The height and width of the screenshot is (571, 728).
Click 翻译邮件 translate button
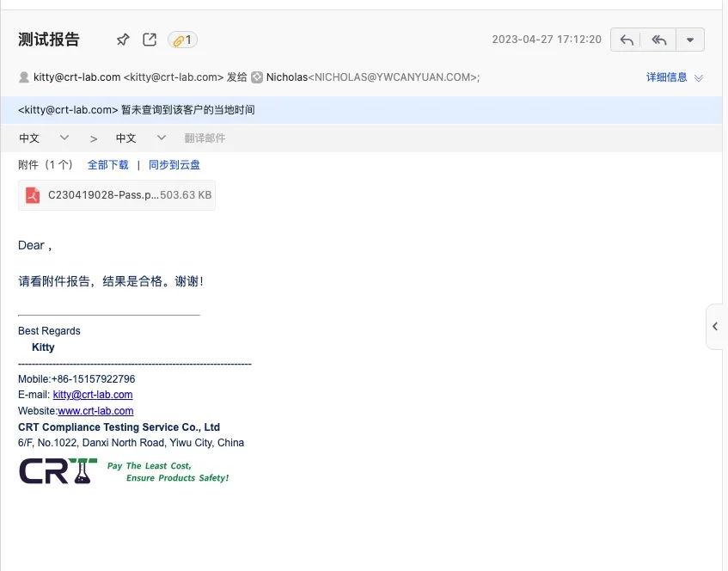coord(205,138)
